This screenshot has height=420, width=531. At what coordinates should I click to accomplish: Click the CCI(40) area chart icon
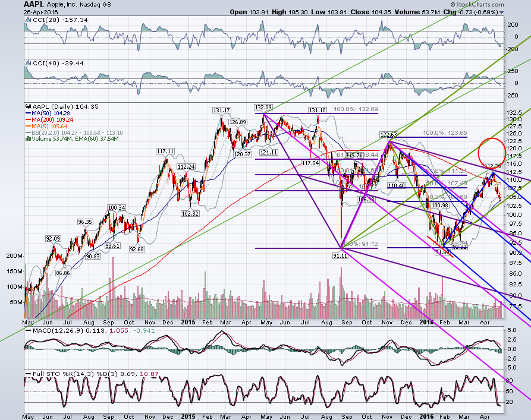(x=29, y=64)
